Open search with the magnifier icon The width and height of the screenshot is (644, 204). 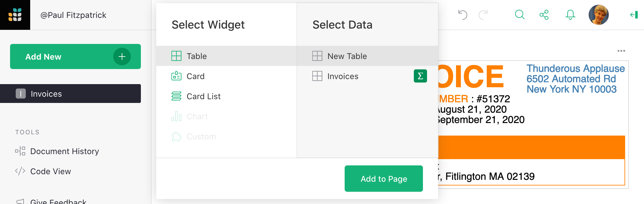click(519, 15)
